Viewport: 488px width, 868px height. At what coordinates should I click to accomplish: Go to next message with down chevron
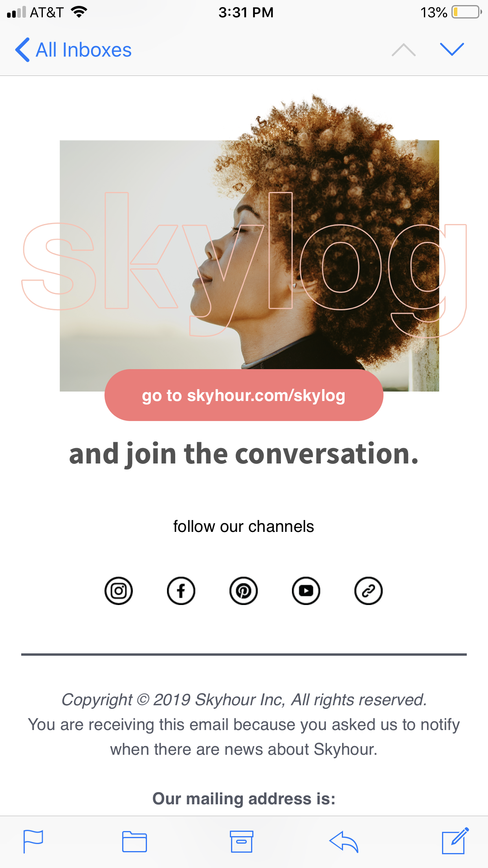coord(452,50)
